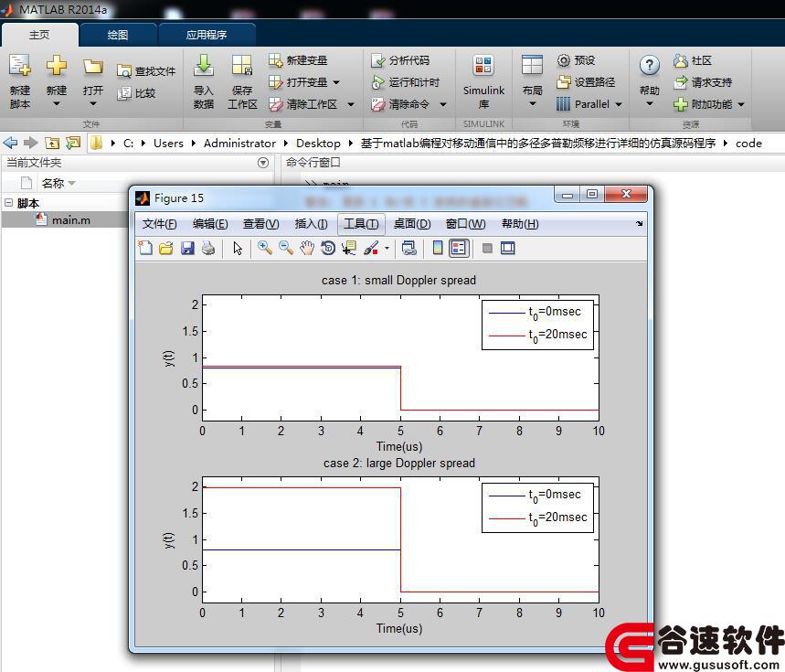Click the Analyze Code icon
785x672 pixels.
[x=378, y=60]
